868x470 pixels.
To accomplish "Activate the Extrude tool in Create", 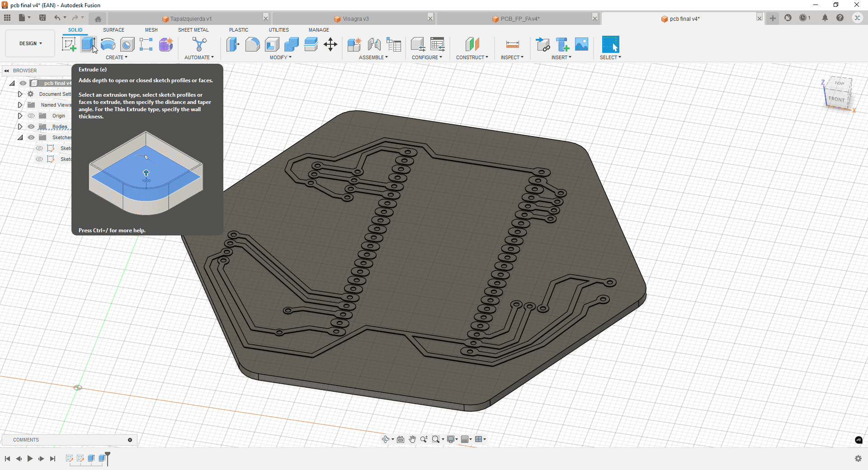I will click(x=88, y=44).
